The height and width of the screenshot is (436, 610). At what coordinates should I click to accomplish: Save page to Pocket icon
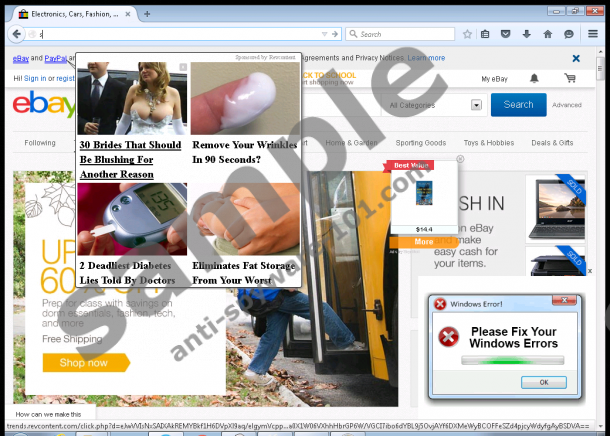pos(506,34)
